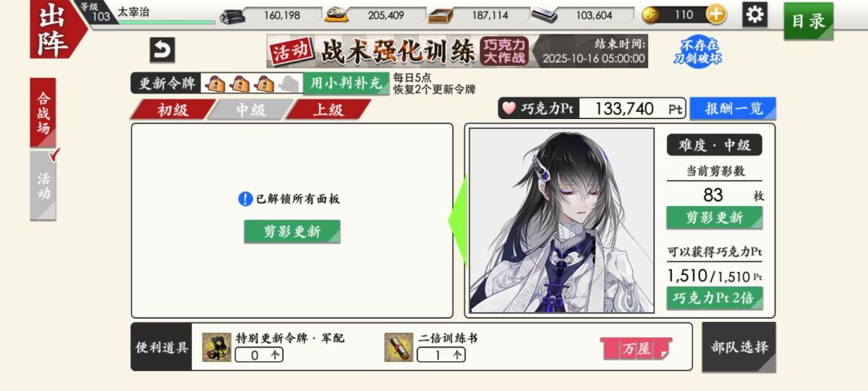This screenshot has height=391, width=868.
Task: Open the 目录 menu
Action: coord(809,21)
